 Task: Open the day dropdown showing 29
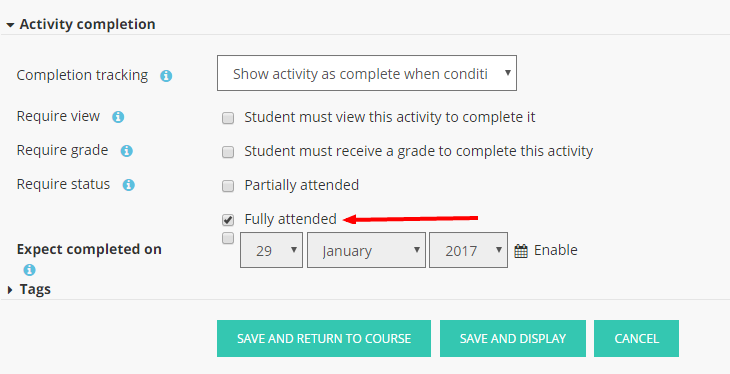tap(271, 250)
